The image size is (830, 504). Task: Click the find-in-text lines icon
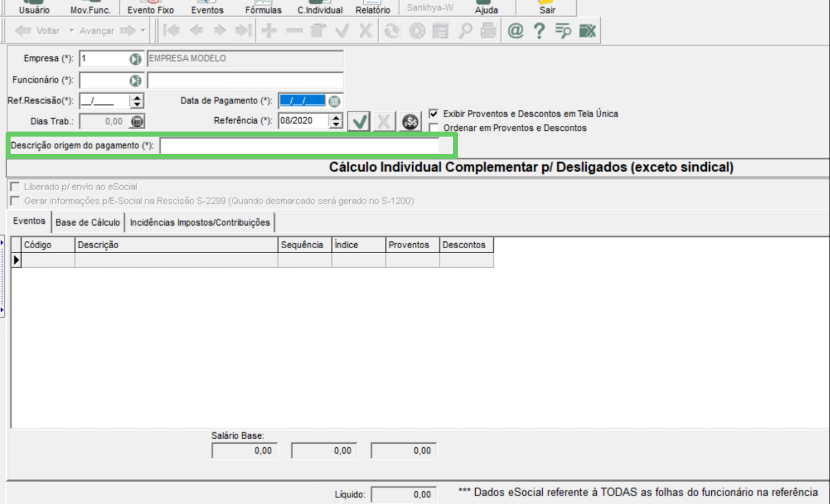coord(563,31)
